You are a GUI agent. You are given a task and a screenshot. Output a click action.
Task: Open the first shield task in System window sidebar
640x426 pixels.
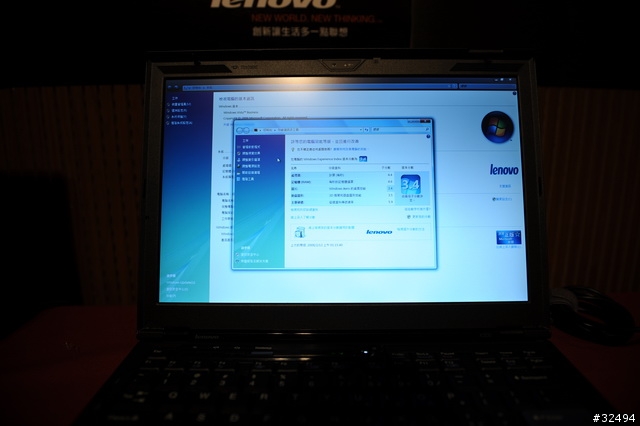pos(179,104)
